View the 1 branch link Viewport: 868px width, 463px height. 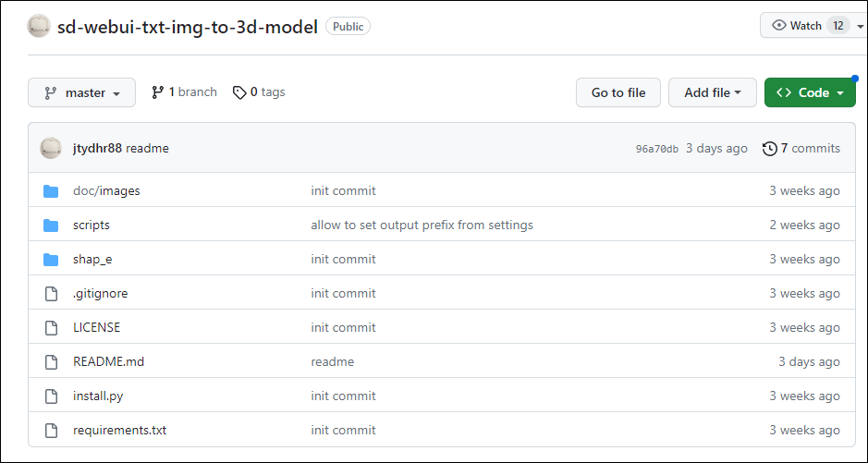184,92
